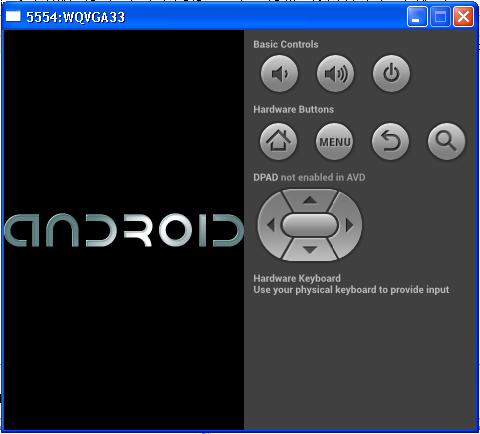Screen dimensions: 480x434
Task: Click the Hardware Keyboard label
Action: pyautogui.click(x=297, y=278)
